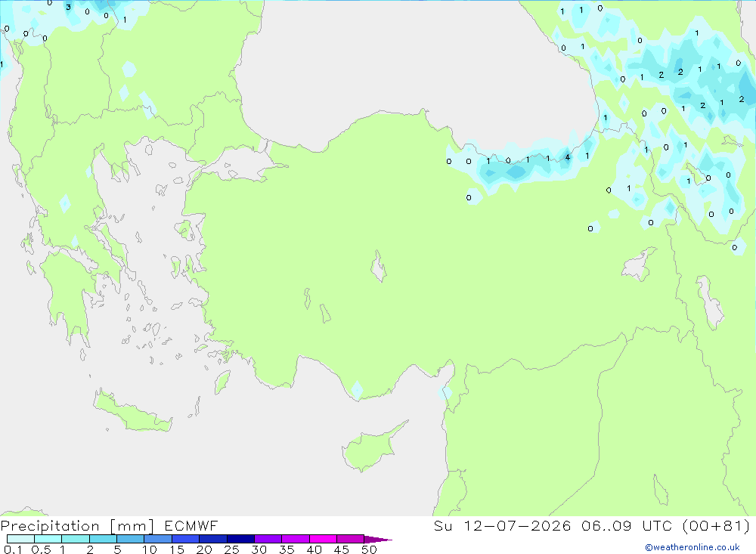Screen dimensions: 756x554
Task: Click the "0.1" legend scale label
Action: click(x=13, y=549)
